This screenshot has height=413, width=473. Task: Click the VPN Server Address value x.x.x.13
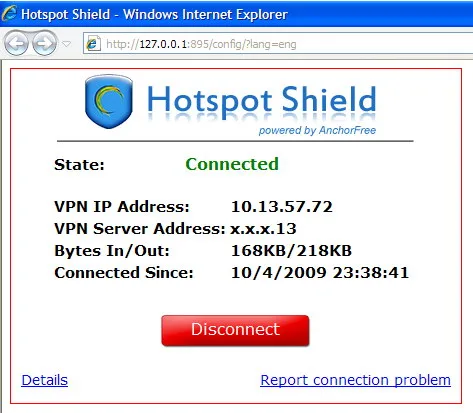click(263, 229)
